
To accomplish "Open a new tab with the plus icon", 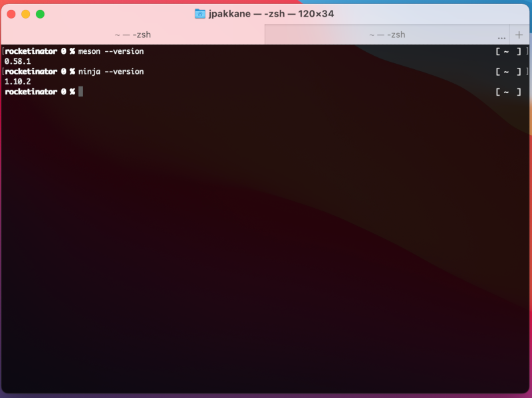I will click(x=519, y=35).
